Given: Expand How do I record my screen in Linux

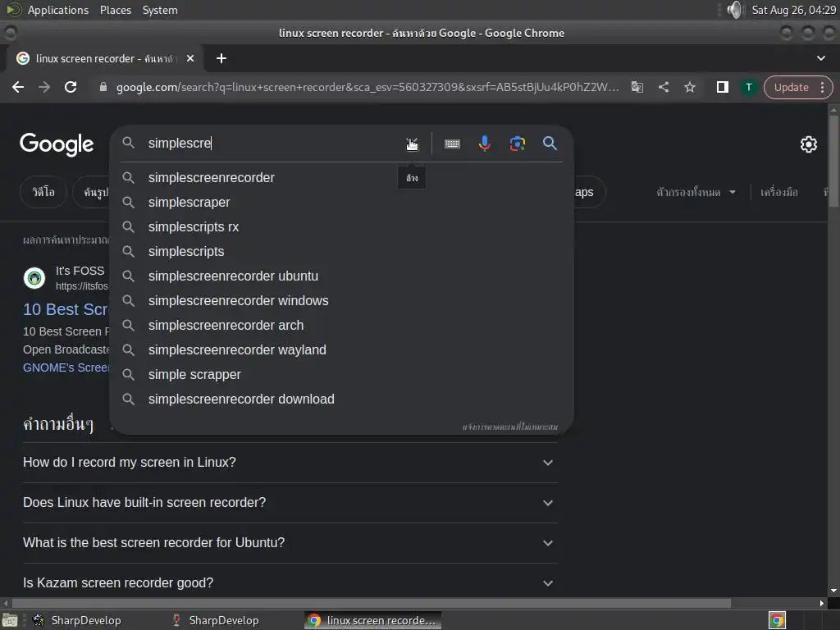Looking at the screenshot, I should pyautogui.click(x=290, y=463).
